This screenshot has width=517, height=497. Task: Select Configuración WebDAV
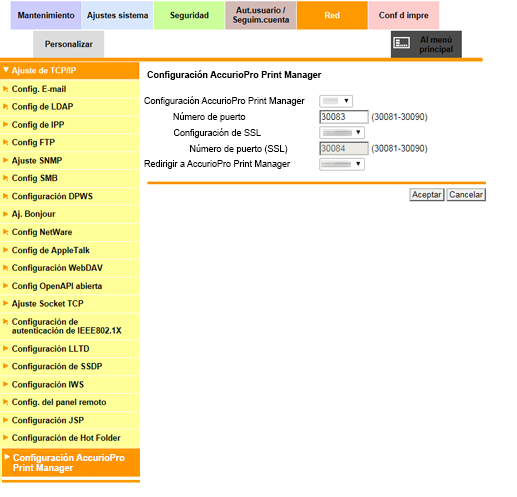point(70,268)
